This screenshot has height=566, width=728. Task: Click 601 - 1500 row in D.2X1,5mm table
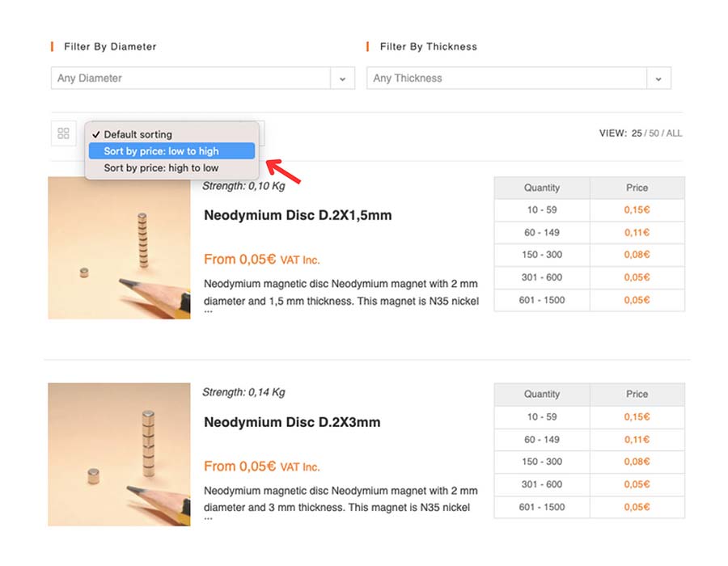pyautogui.click(x=590, y=300)
